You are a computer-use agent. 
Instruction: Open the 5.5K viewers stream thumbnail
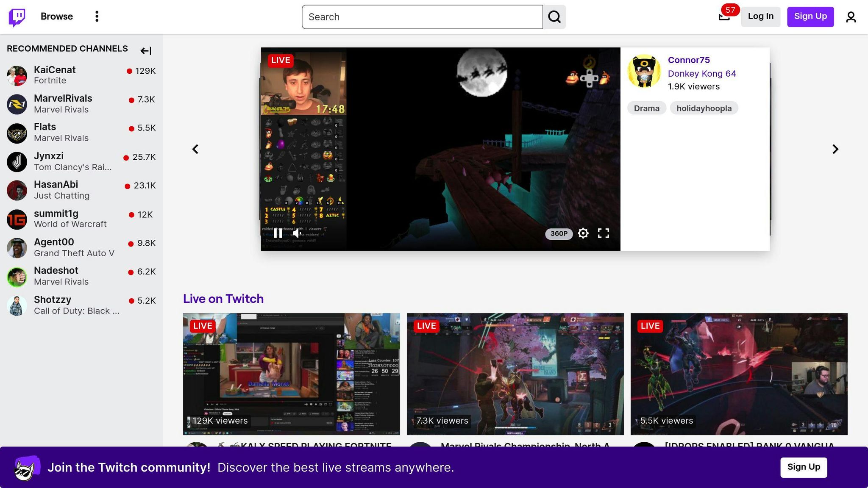tap(739, 374)
